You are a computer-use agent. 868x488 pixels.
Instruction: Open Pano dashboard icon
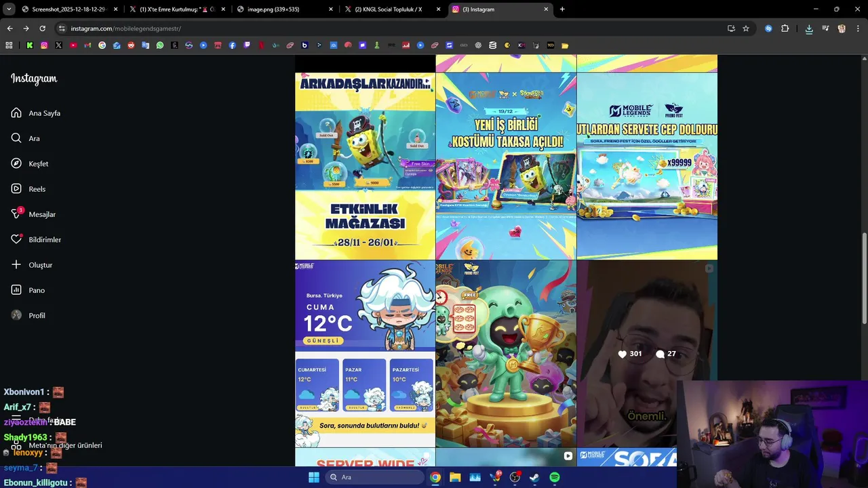(x=16, y=290)
